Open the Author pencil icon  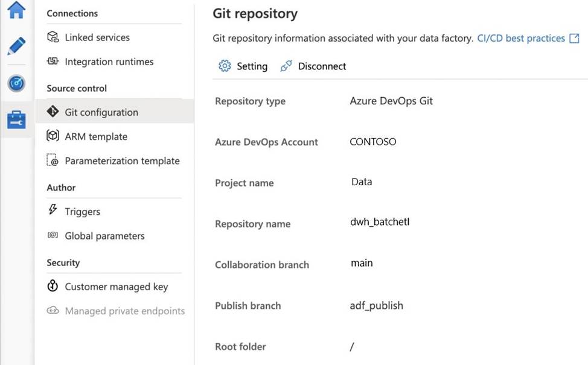click(16, 46)
